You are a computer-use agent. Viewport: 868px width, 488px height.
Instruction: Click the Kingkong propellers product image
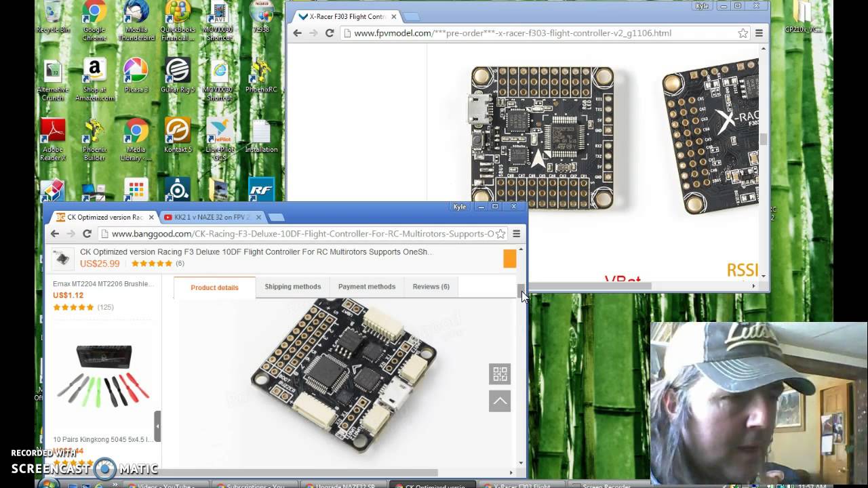point(103,377)
